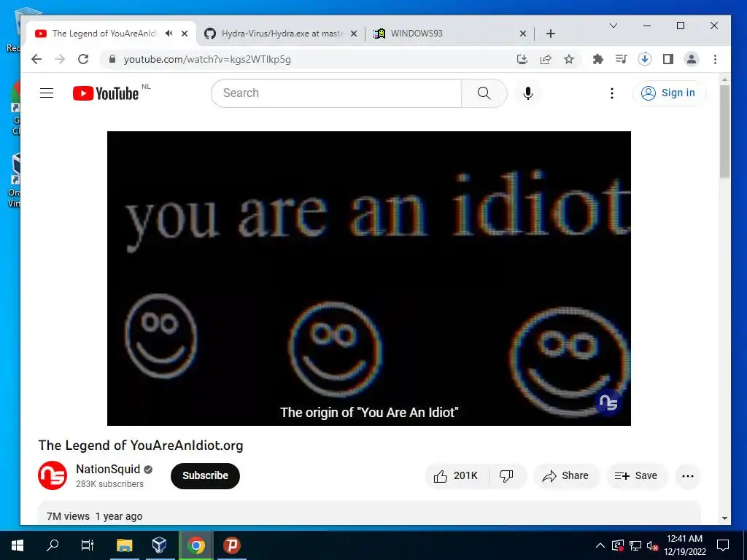Open the notification center
Image resolution: width=747 pixels, height=560 pixels.
pos(723,545)
